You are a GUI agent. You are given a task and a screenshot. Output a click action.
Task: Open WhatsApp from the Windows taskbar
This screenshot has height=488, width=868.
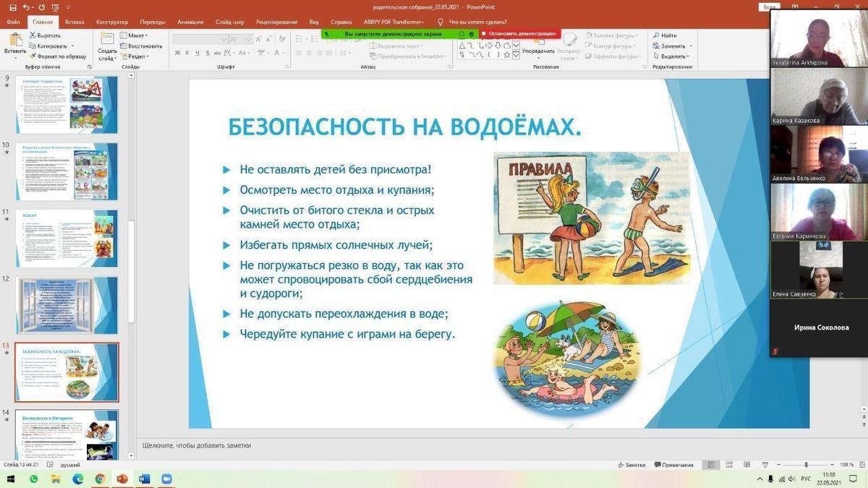(34, 479)
